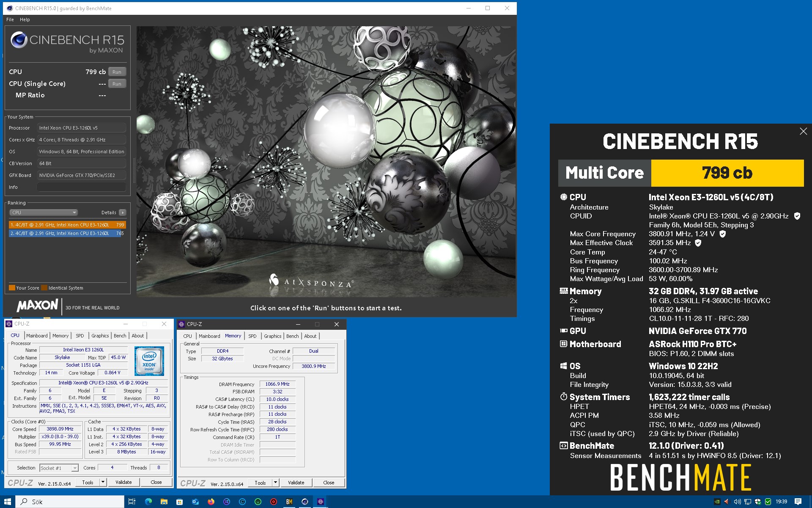Click the taskbar clock showing 19:39
Viewport: 812px width, 508px height.
781,502
